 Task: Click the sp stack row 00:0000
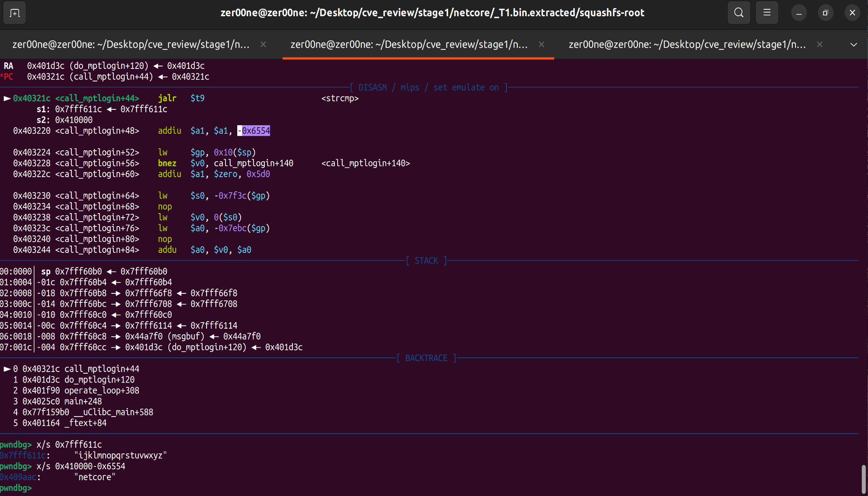(x=83, y=272)
